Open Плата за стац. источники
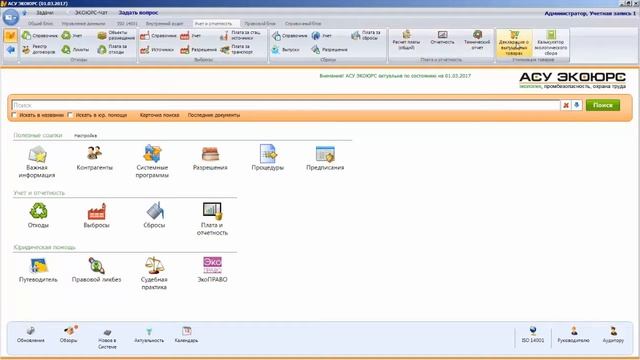Viewport: 640px width, 360px height. (x=240, y=36)
